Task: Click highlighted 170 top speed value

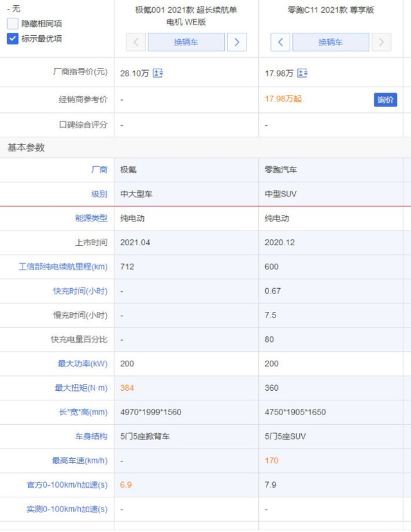Action: click(x=272, y=461)
